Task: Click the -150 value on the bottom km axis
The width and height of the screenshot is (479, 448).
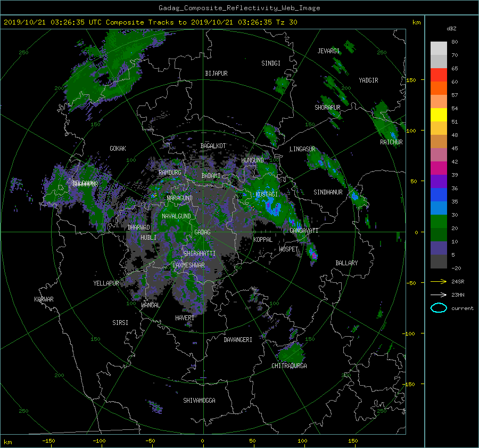Action: point(48,441)
